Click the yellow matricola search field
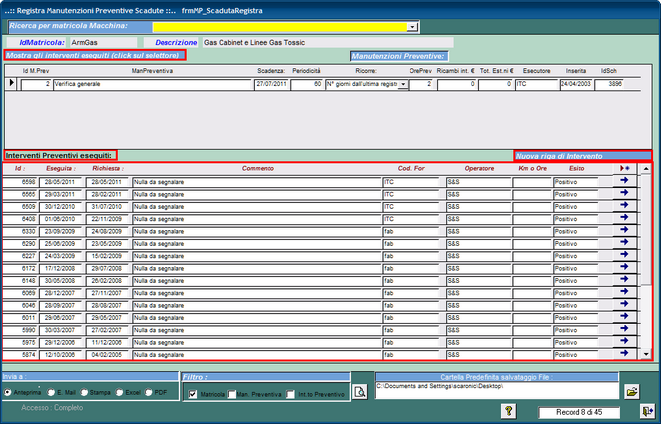 tap(280, 27)
